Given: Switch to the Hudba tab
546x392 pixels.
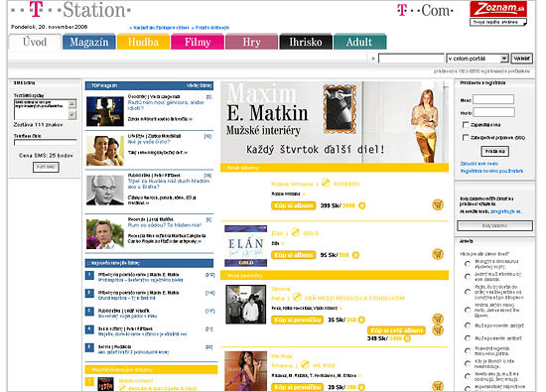Looking at the screenshot, I should click(144, 42).
